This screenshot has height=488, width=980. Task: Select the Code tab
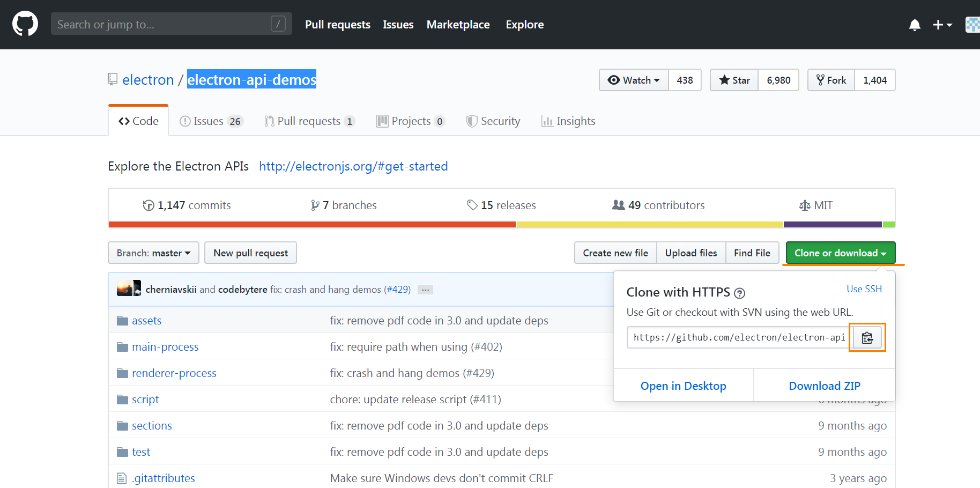138,121
